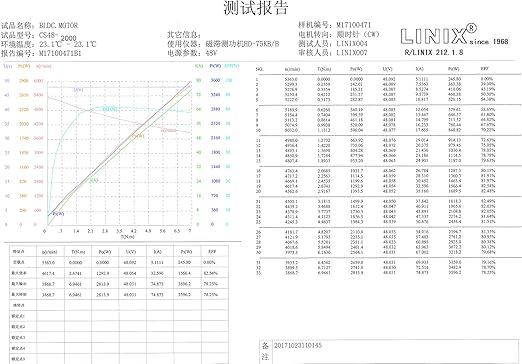Click the green I(A) curve label
Image resolution: width=522 pixels, height=364 pixels.
click(93, 180)
